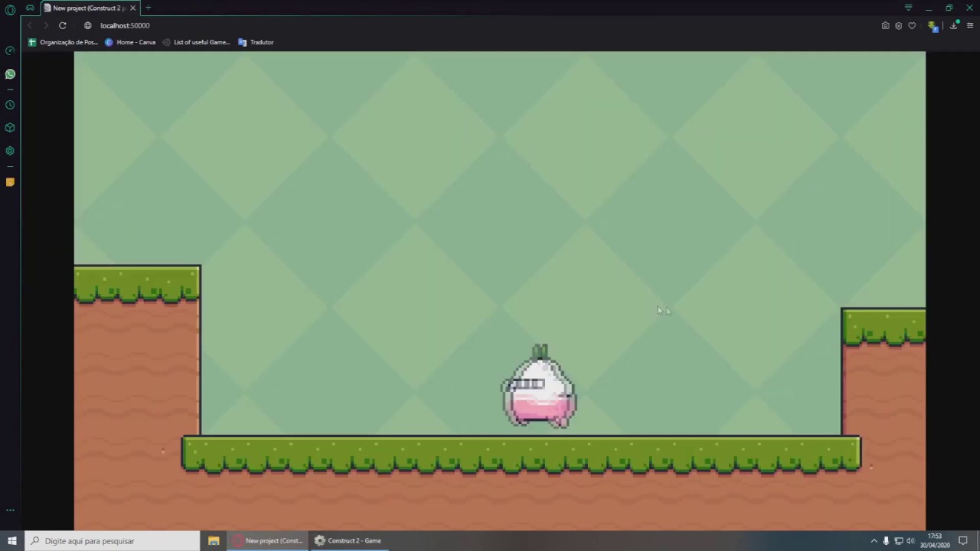Image resolution: width=980 pixels, height=551 pixels.
Task: Open the Tradutor bookmark
Action: [256, 42]
